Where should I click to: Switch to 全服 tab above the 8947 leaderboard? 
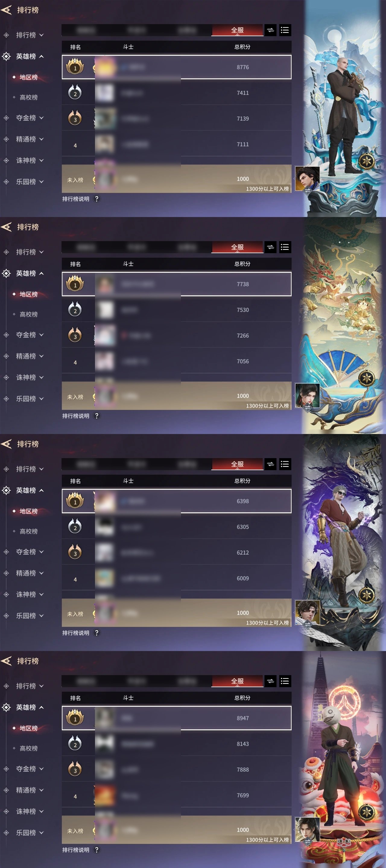click(x=237, y=681)
